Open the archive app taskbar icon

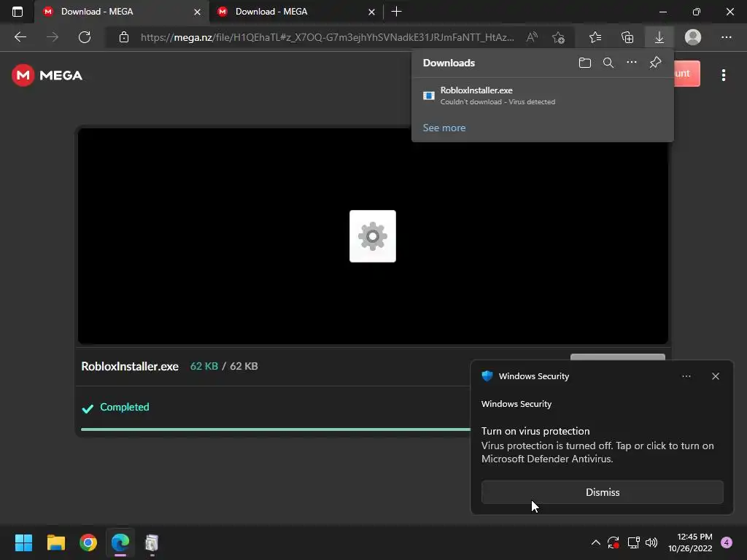click(x=152, y=542)
